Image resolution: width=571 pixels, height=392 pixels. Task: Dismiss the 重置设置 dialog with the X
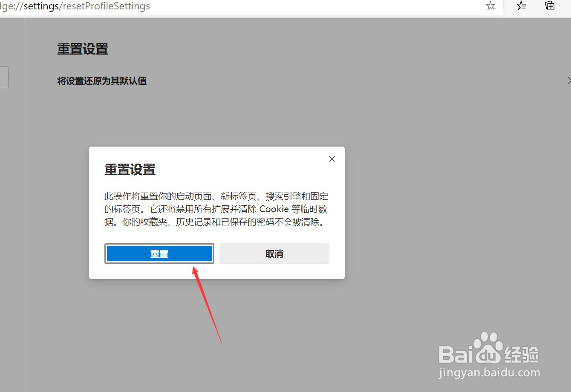click(332, 159)
